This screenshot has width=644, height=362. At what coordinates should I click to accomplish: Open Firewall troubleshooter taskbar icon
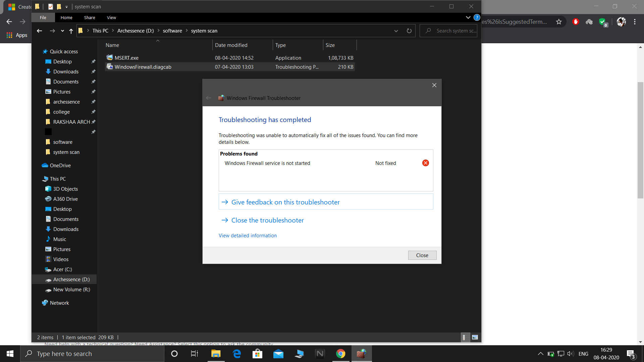coord(361,354)
